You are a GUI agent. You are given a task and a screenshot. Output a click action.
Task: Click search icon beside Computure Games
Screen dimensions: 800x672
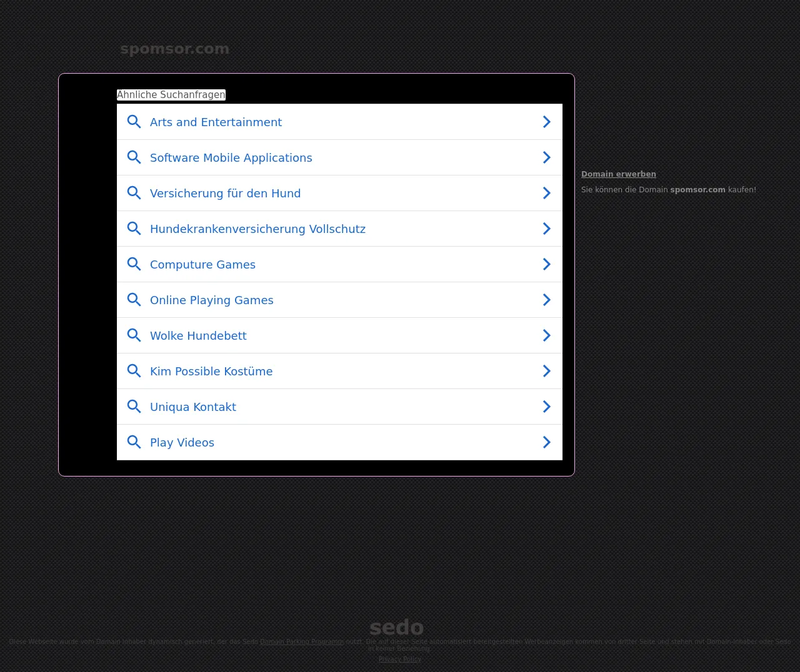click(x=134, y=264)
